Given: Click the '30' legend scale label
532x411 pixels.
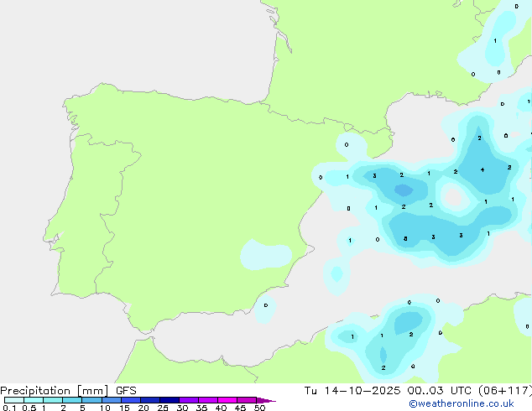Looking at the screenshot, I should tap(182, 408).
